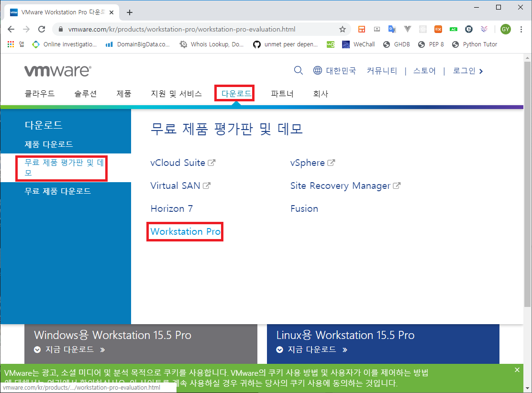Open the GY profile avatar

pos(506,29)
